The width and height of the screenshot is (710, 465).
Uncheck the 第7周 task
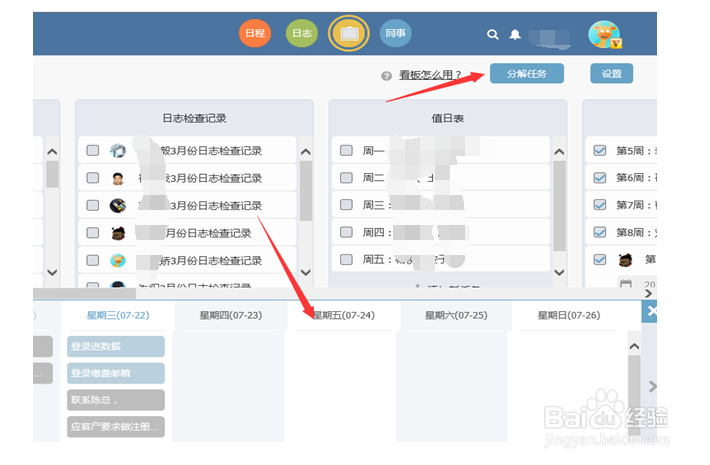tap(600, 205)
